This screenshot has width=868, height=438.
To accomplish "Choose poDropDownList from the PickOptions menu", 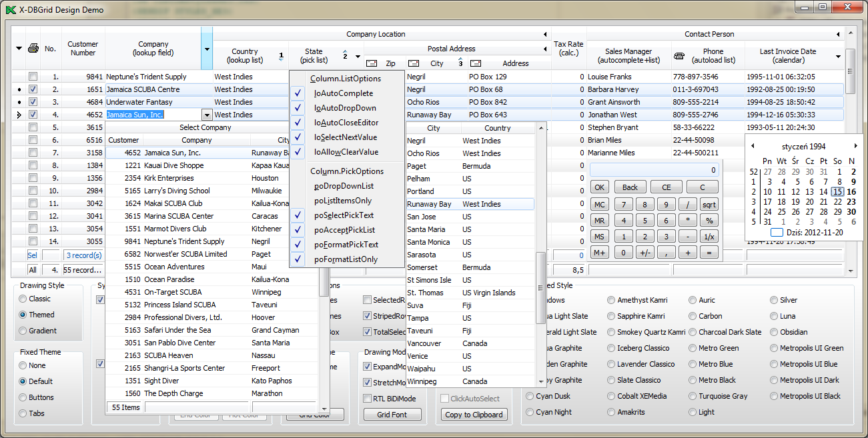I will point(344,186).
